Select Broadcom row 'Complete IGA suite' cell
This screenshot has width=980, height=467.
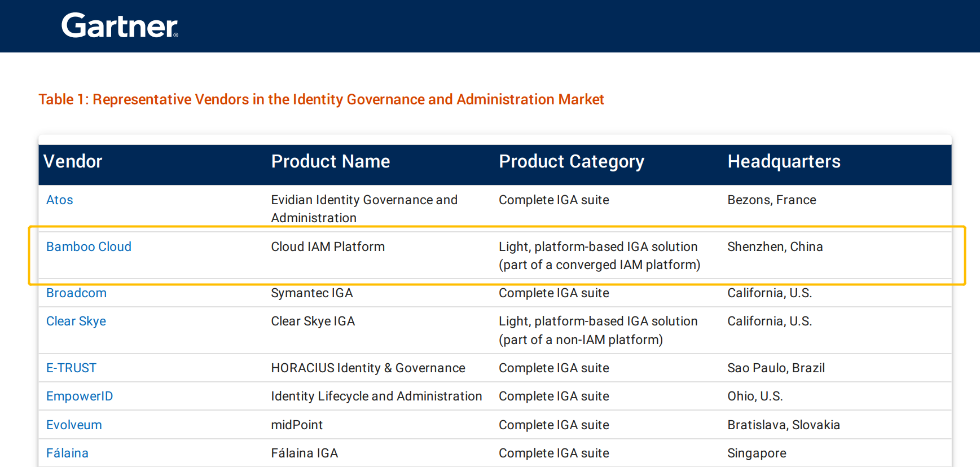[554, 293]
